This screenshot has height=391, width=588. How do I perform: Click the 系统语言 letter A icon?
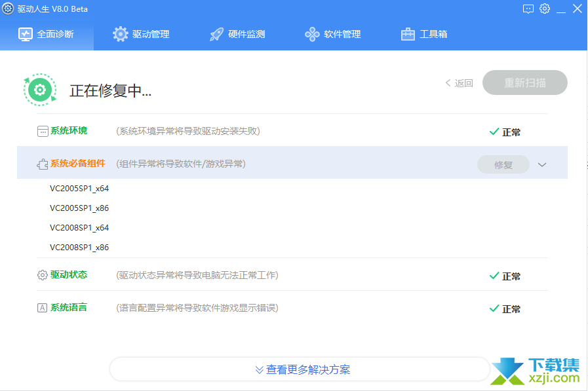pos(43,308)
